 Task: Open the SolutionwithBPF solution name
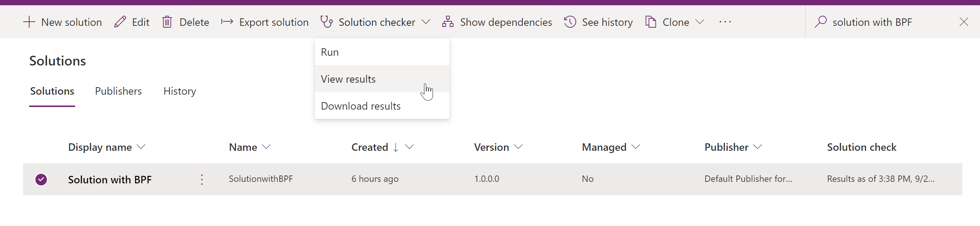click(261, 178)
